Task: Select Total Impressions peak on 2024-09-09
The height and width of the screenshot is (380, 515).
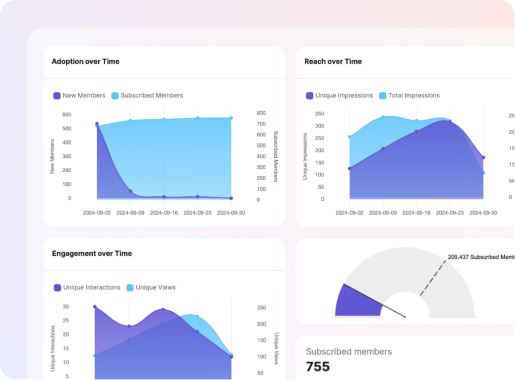Action: coord(383,117)
